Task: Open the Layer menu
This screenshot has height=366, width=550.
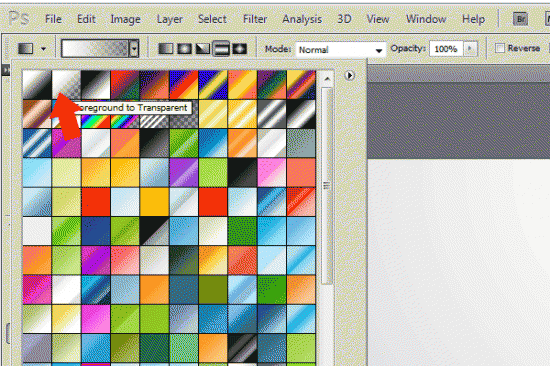Action: click(169, 19)
